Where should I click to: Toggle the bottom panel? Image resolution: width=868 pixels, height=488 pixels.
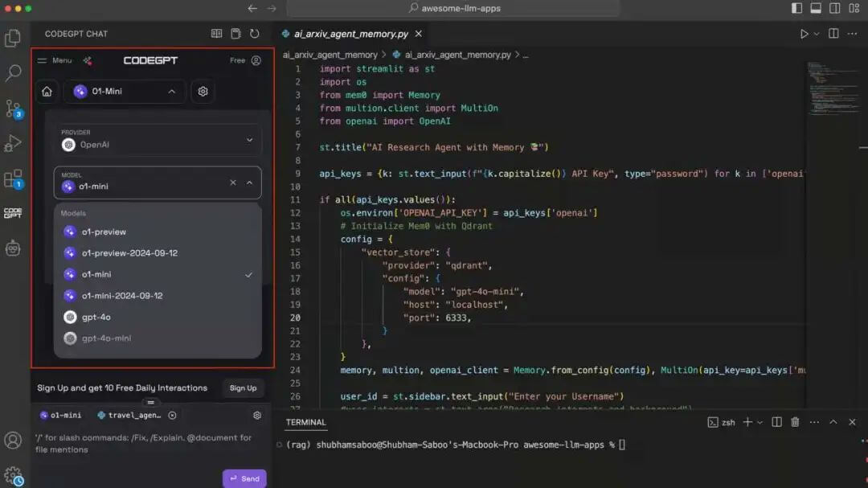(x=816, y=8)
